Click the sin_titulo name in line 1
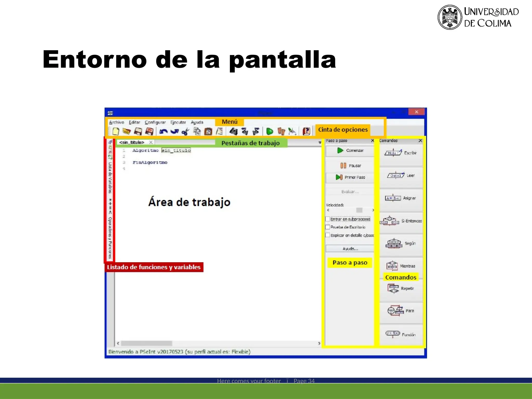This screenshot has width=532, height=399. [176, 150]
